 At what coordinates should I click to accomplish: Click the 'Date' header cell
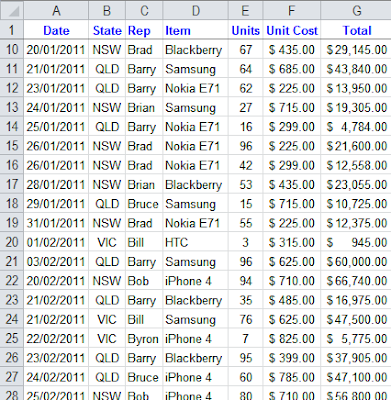point(56,30)
